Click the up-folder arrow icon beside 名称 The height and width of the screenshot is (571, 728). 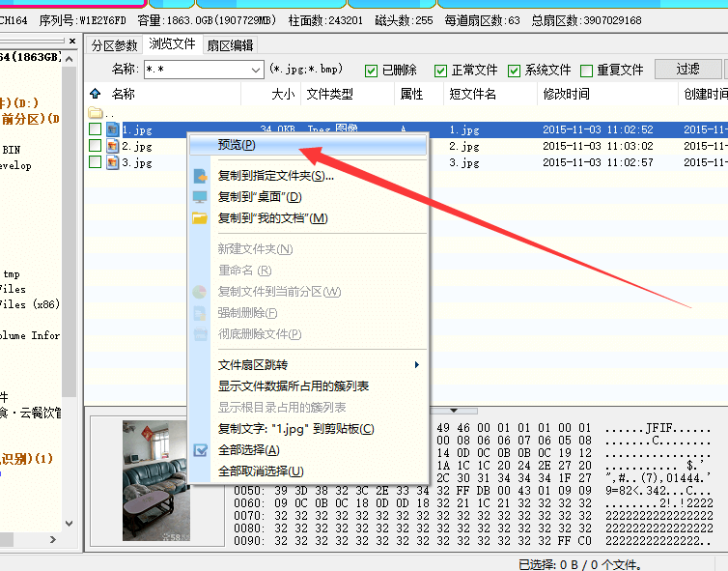96,94
